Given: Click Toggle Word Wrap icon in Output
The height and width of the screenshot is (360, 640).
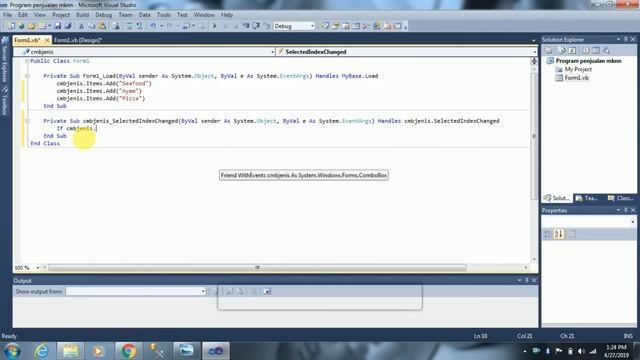Looking at the screenshot, I should (267, 291).
